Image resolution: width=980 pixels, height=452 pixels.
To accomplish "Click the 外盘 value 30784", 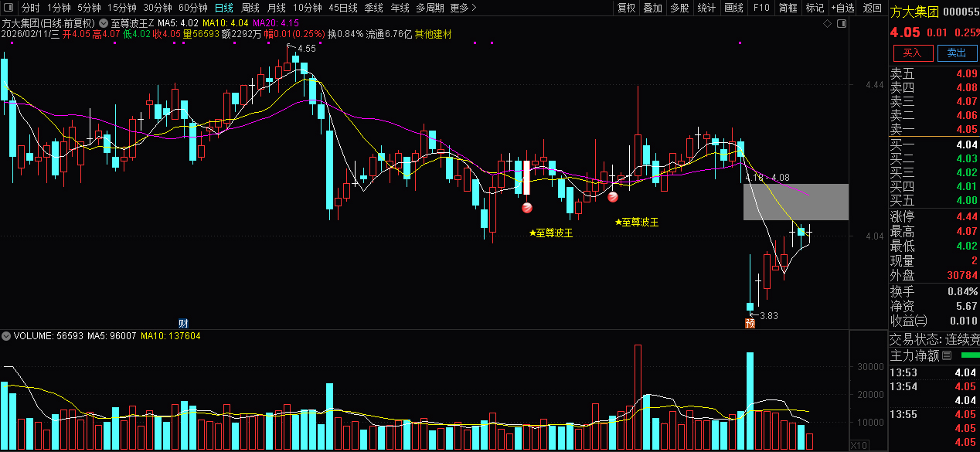I will tap(963, 276).
